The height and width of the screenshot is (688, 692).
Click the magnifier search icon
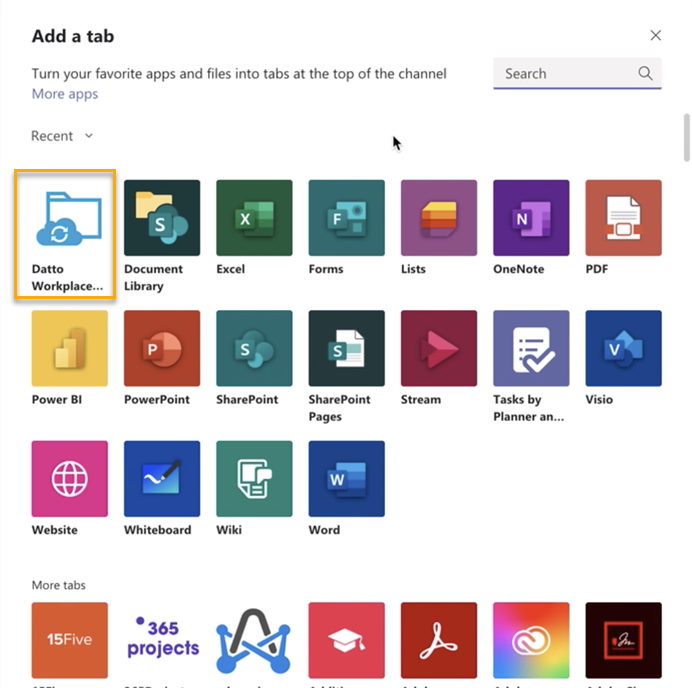pos(646,73)
